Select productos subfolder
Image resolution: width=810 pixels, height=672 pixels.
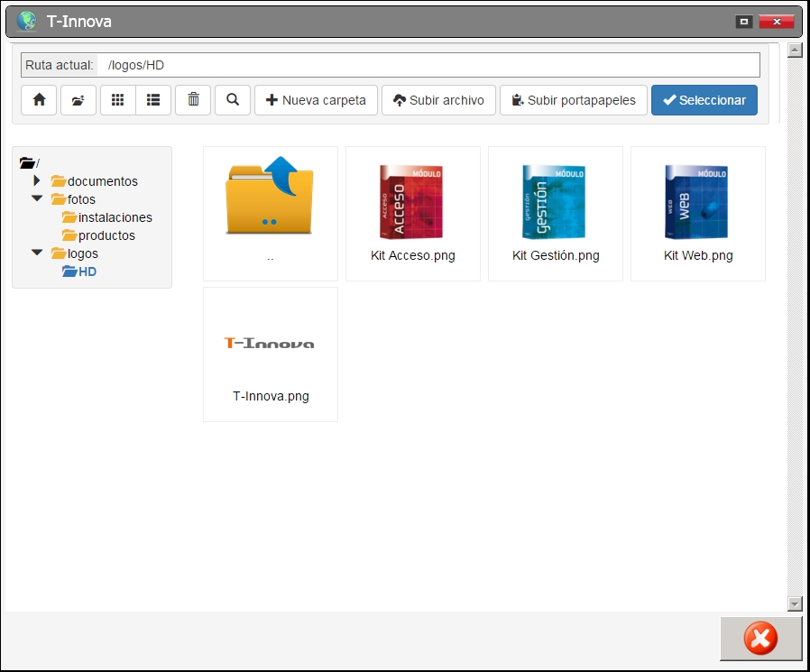98,235
